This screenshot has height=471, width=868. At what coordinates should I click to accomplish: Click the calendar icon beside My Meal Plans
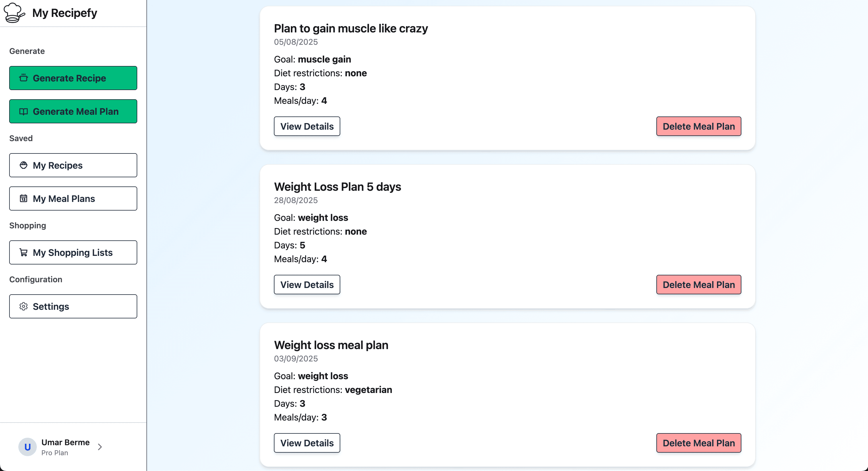click(x=23, y=198)
